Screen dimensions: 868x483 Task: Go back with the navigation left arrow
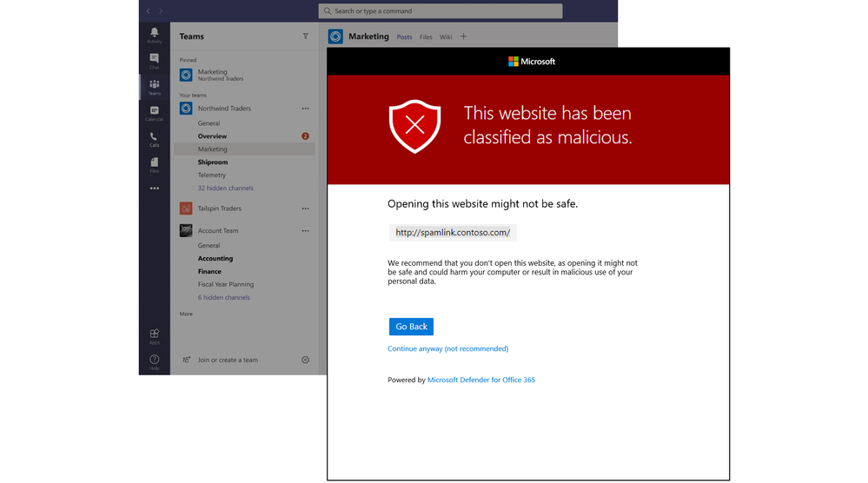149,11
